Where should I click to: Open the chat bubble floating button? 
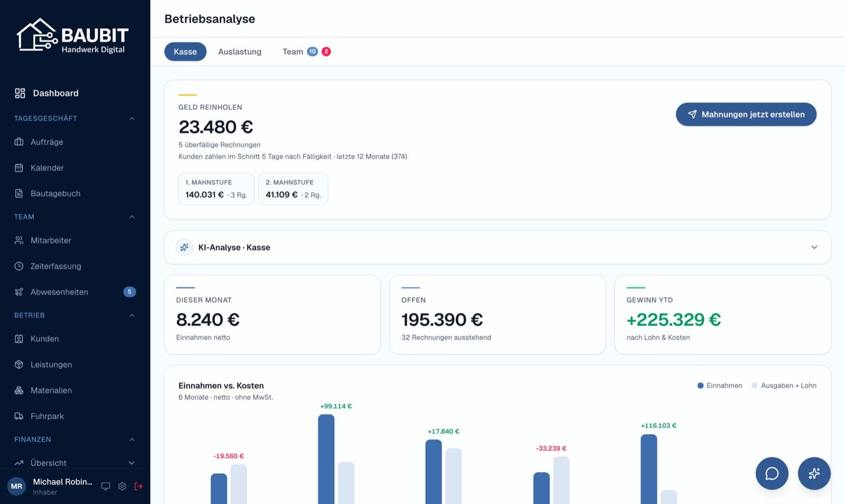pyautogui.click(x=772, y=473)
